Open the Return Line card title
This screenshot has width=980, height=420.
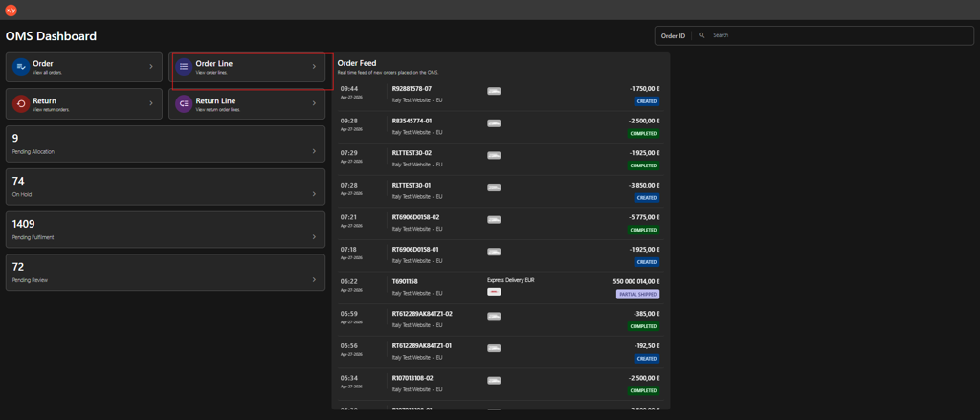point(215,100)
